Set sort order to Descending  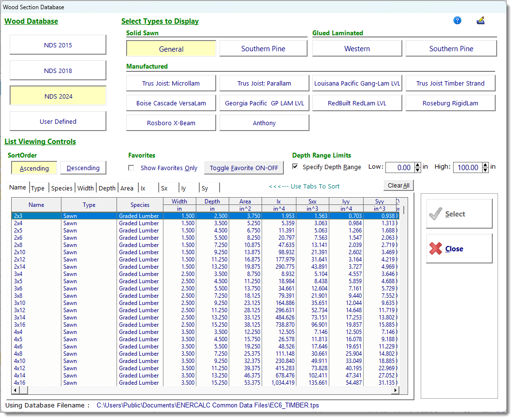coord(83,168)
